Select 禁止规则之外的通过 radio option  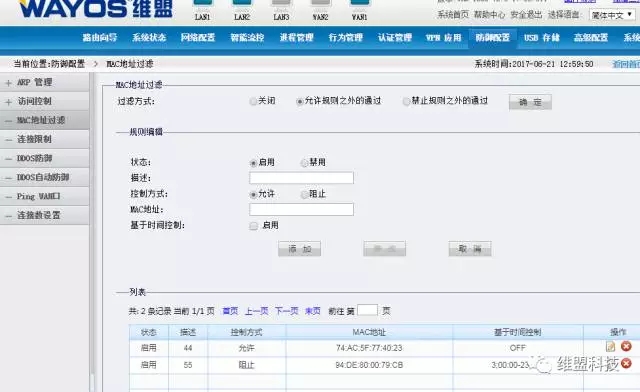(406, 101)
